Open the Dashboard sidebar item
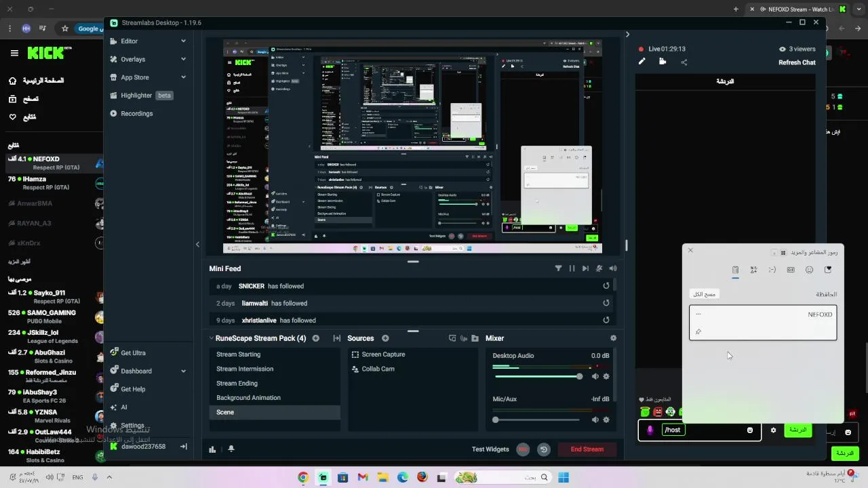The image size is (868, 488). [136, 371]
